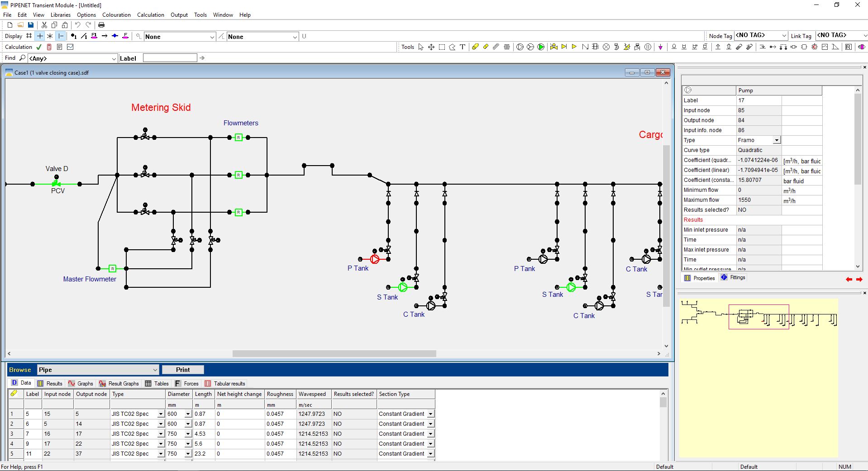This screenshot has height=471, width=868.
Task: Open the Libraries menu
Action: (x=61, y=15)
